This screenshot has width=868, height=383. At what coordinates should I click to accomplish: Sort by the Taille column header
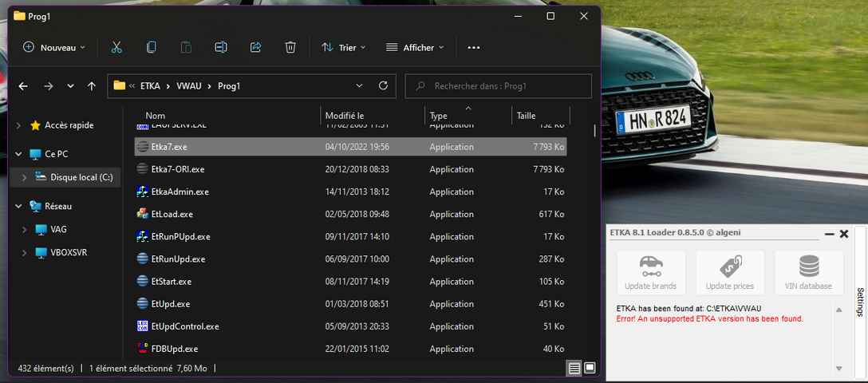pyautogui.click(x=526, y=116)
